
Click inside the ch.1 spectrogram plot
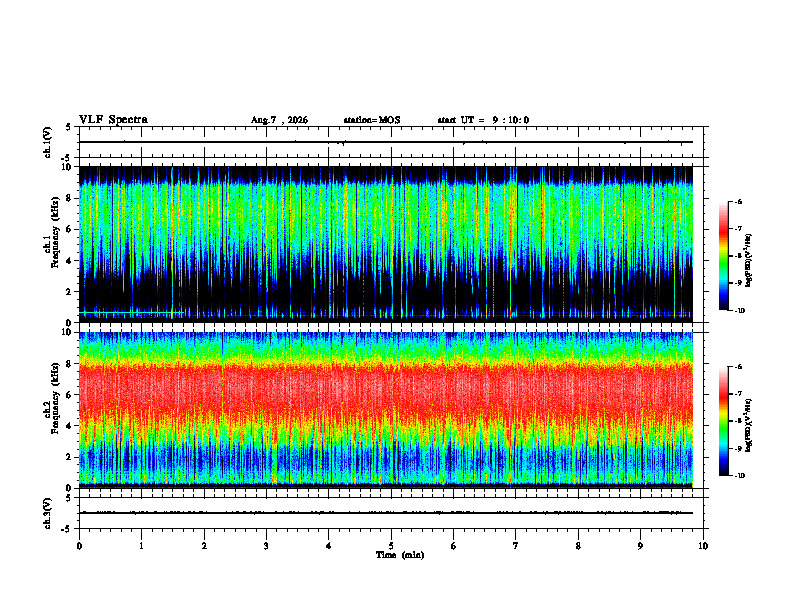click(386, 244)
